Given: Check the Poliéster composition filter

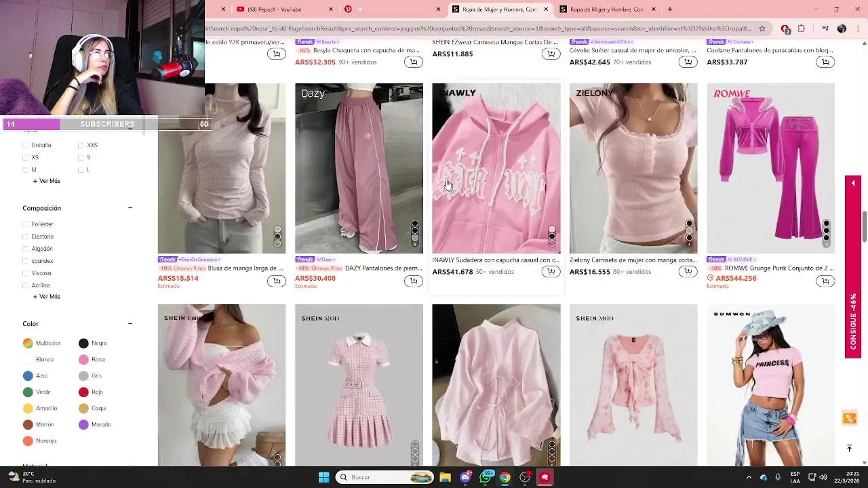Looking at the screenshot, I should pyautogui.click(x=26, y=224).
